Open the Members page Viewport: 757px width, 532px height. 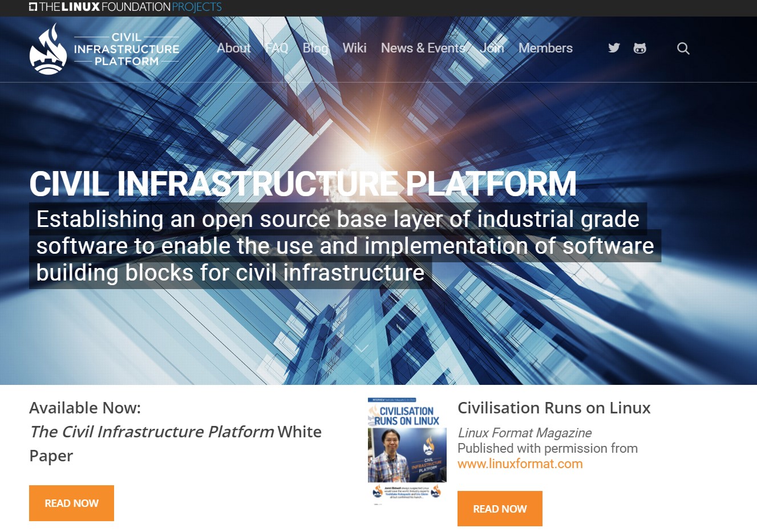click(545, 48)
